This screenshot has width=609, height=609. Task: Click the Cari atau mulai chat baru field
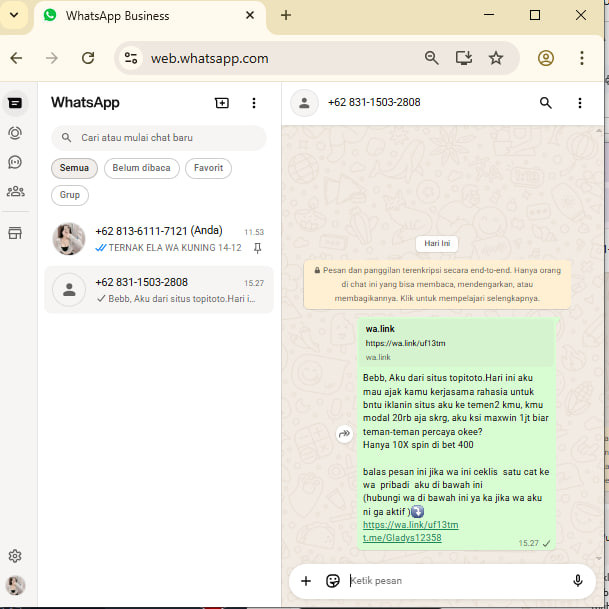click(x=158, y=137)
